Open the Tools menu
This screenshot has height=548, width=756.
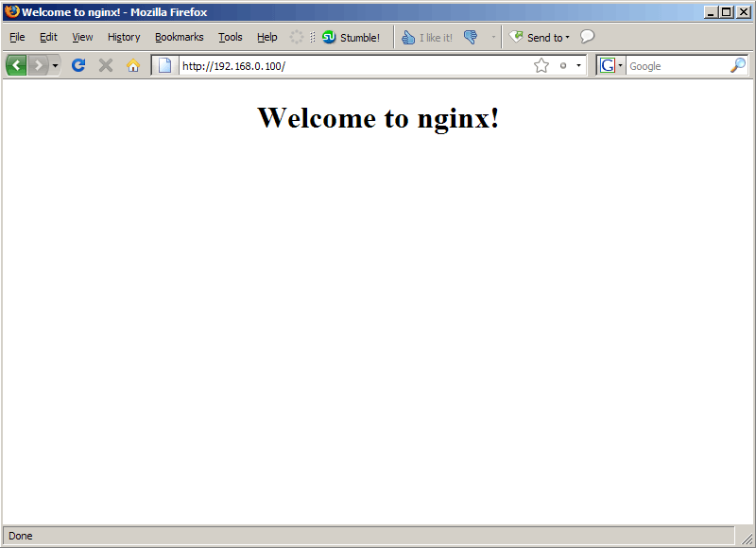coord(230,37)
